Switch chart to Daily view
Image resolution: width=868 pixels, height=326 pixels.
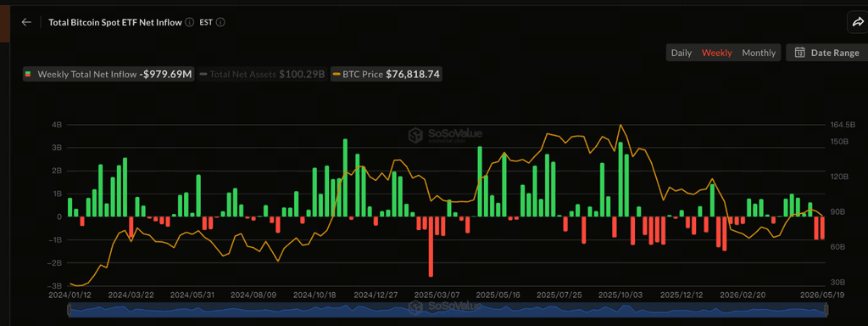click(682, 53)
